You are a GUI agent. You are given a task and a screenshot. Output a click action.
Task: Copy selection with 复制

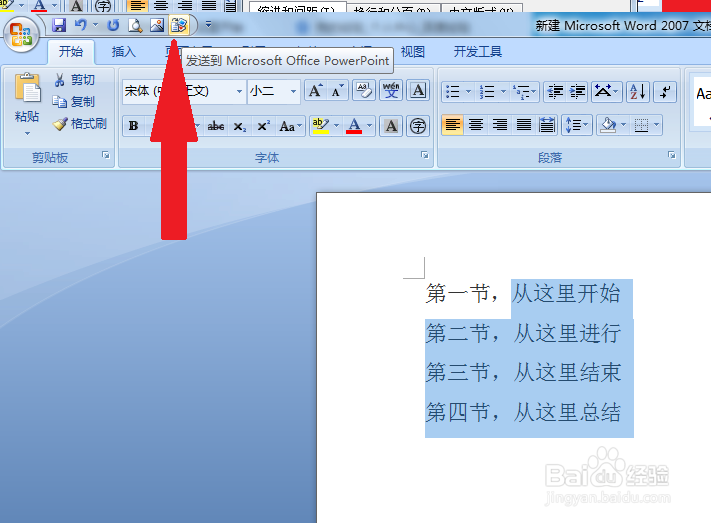click(73, 102)
